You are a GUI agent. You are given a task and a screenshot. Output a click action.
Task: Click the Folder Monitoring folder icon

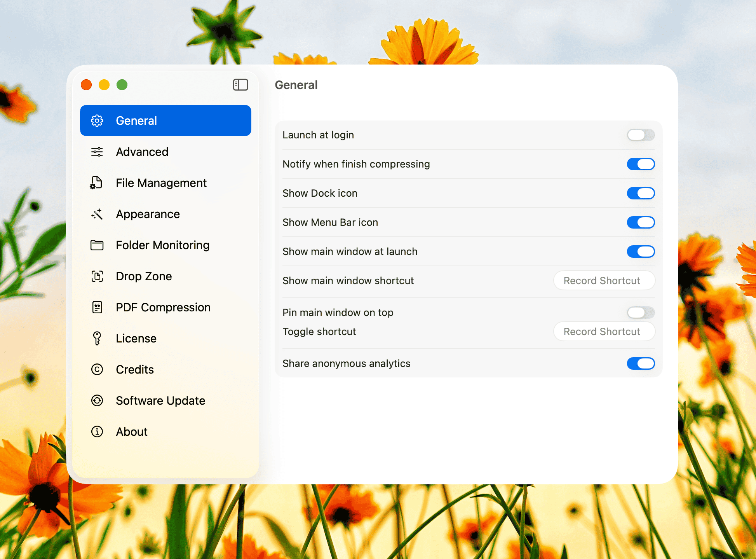tap(97, 245)
